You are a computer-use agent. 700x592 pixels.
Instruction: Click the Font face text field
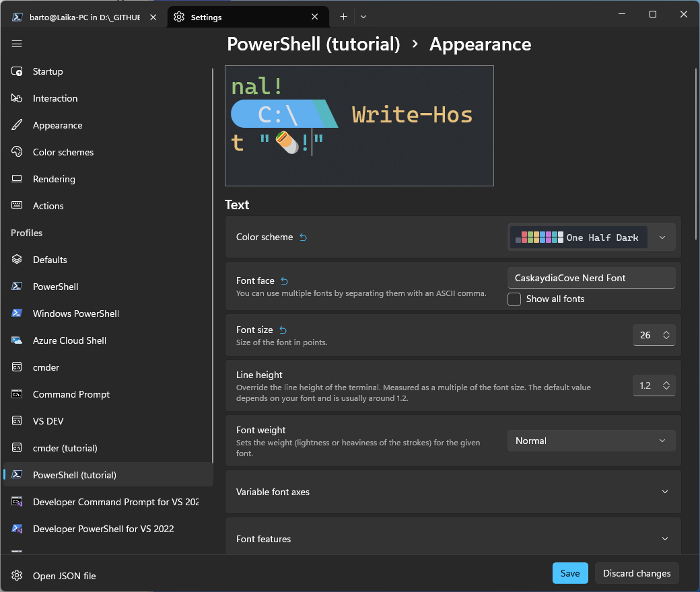point(590,278)
